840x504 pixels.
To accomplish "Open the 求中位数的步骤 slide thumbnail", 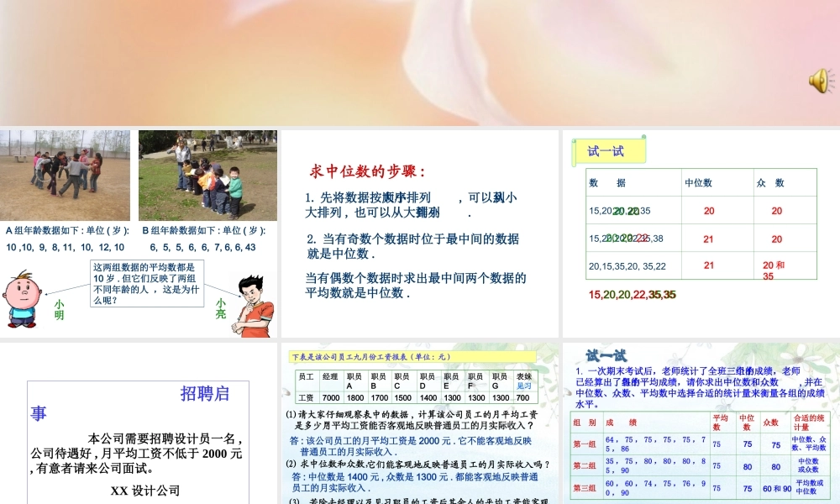I will [x=419, y=234].
